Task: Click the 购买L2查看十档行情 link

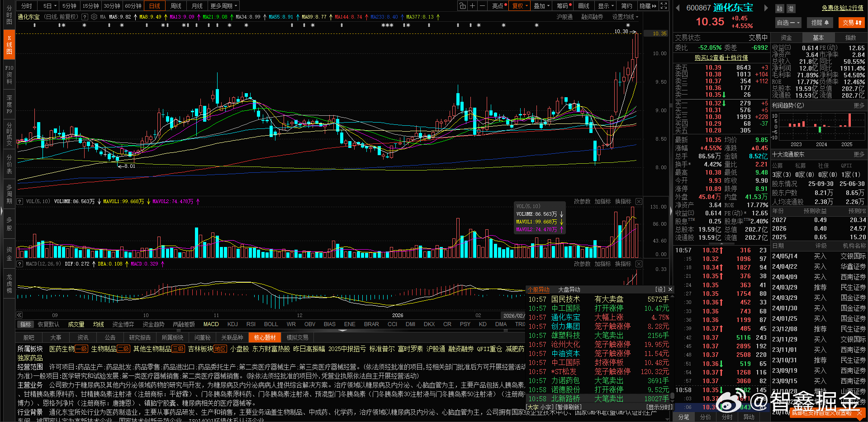Action: coord(721,57)
